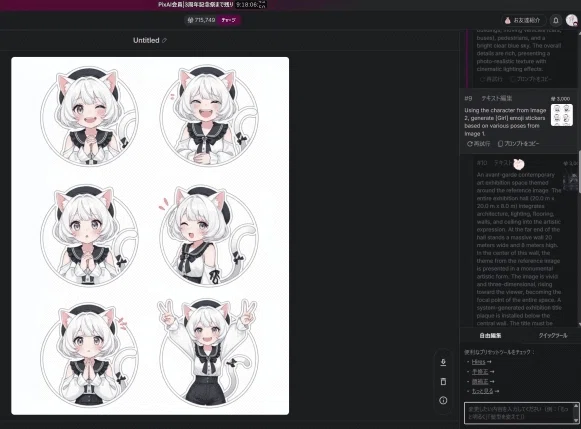This screenshot has width=581, height=429.
Task: Open the notifications bell
Action: point(556,20)
